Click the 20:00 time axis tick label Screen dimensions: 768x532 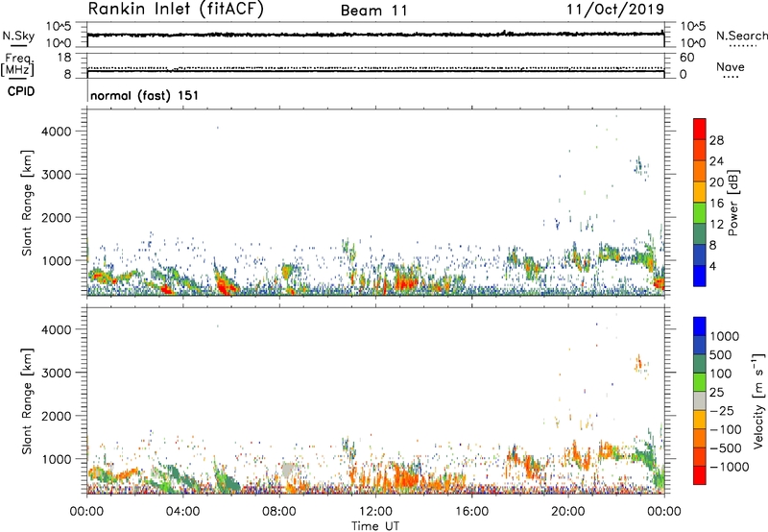click(x=568, y=512)
